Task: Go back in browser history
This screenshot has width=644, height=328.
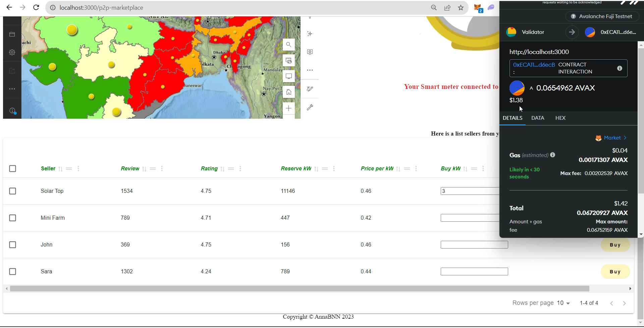Action: point(9,7)
